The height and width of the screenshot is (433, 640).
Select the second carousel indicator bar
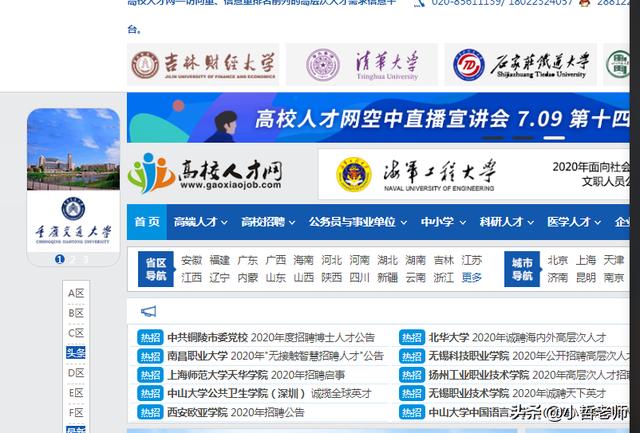point(523,138)
